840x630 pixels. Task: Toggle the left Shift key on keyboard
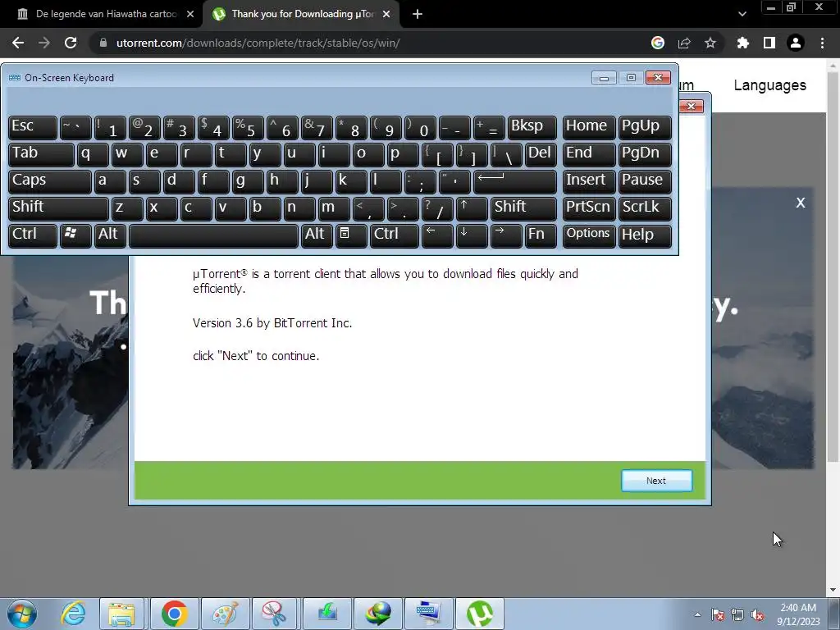click(58, 208)
